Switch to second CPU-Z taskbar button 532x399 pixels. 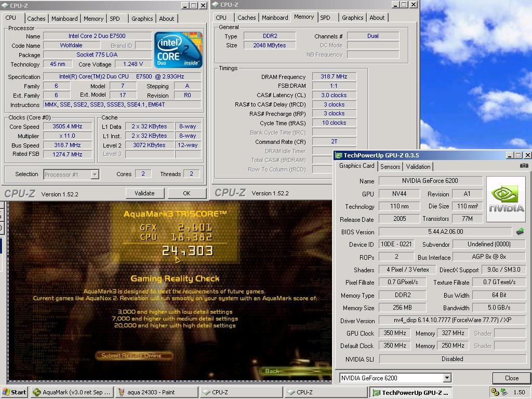[326, 392]
